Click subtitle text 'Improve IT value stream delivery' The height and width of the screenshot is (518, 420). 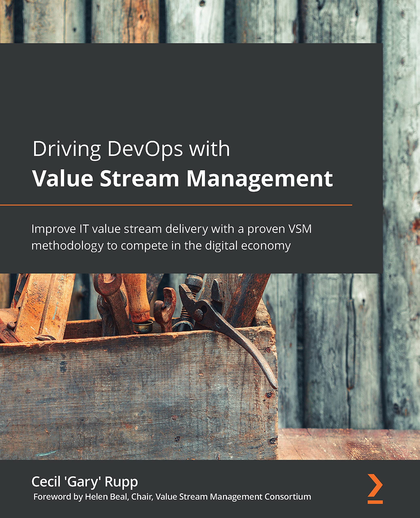(x=120, y=229)
